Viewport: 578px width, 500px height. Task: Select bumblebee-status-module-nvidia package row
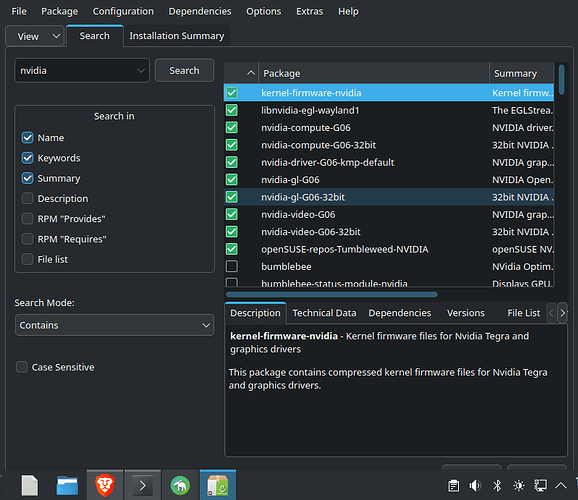(389, 282)
